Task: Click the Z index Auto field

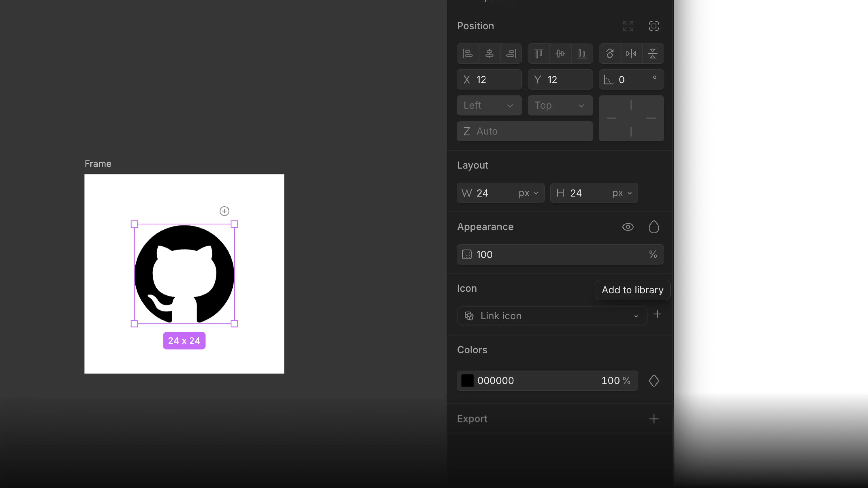Action: (x=525, y=131)
